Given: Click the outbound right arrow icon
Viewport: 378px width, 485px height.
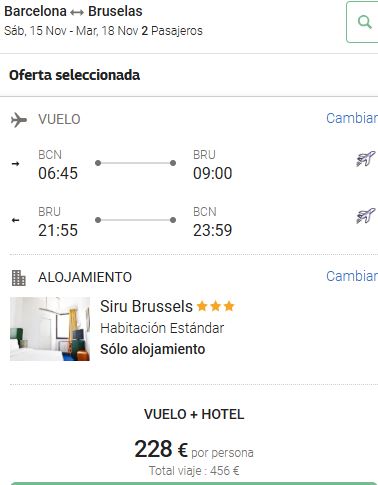Looking at the screenshot, I should click(x=15, y=164).
